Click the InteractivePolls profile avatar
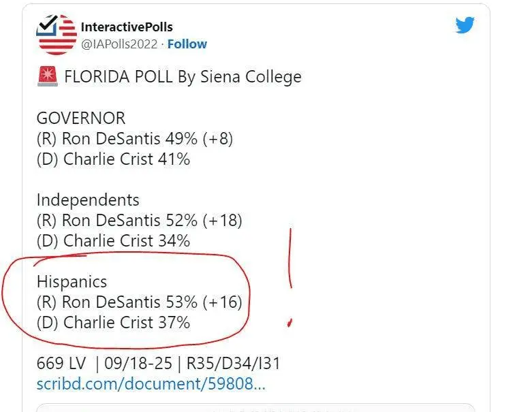This screenshot has width=532, height=412. tap(57, 35)
